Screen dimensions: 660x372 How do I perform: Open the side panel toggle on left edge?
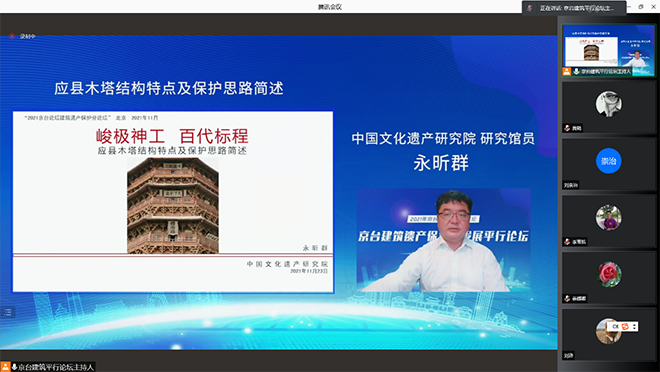8,312
